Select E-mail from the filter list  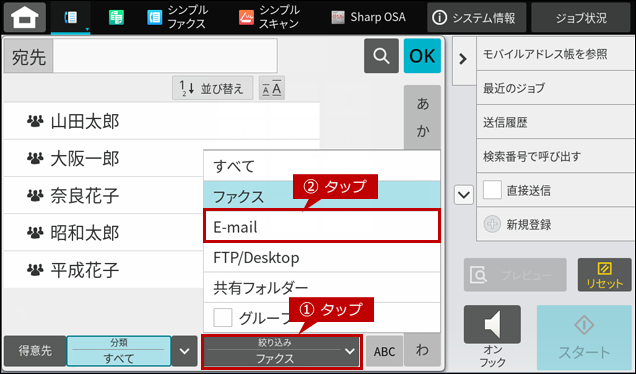(x=322, y=226)
